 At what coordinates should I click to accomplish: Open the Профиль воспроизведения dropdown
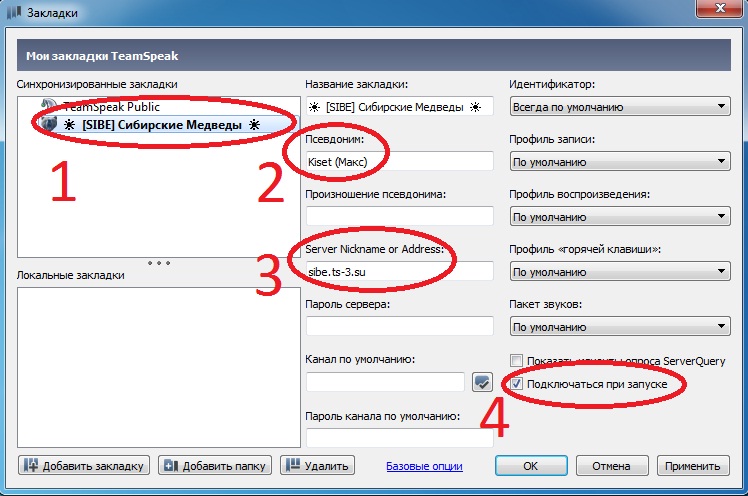(620, 217)
